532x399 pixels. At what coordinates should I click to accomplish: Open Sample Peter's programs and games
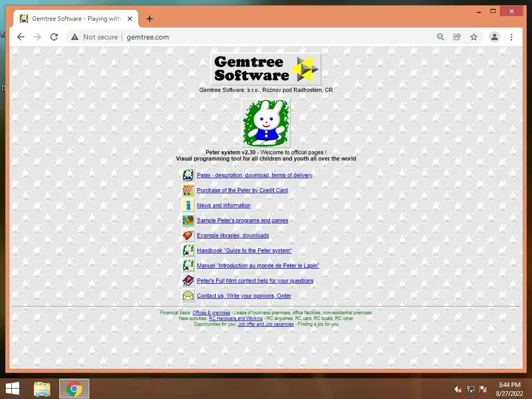point(242,220)
